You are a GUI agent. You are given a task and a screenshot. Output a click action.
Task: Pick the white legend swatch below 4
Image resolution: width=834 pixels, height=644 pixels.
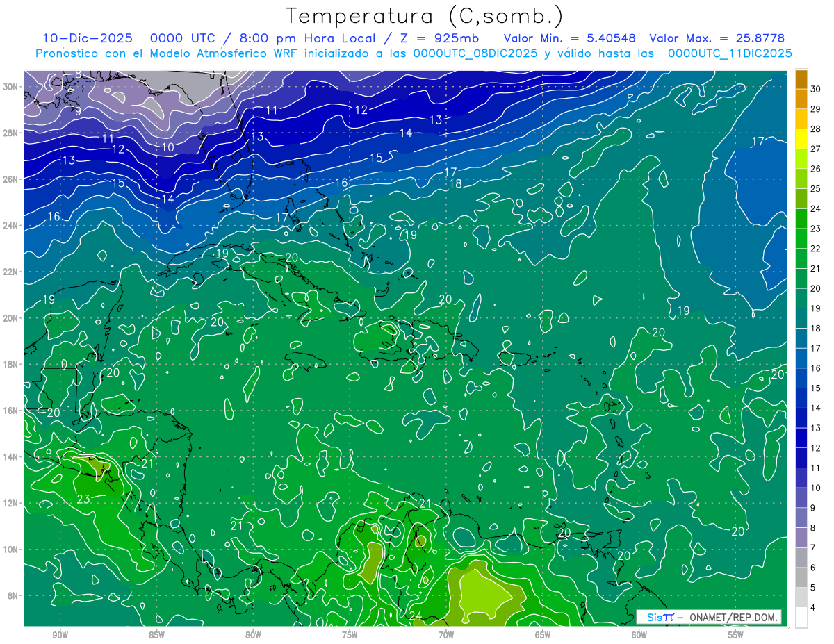(801, 618)
